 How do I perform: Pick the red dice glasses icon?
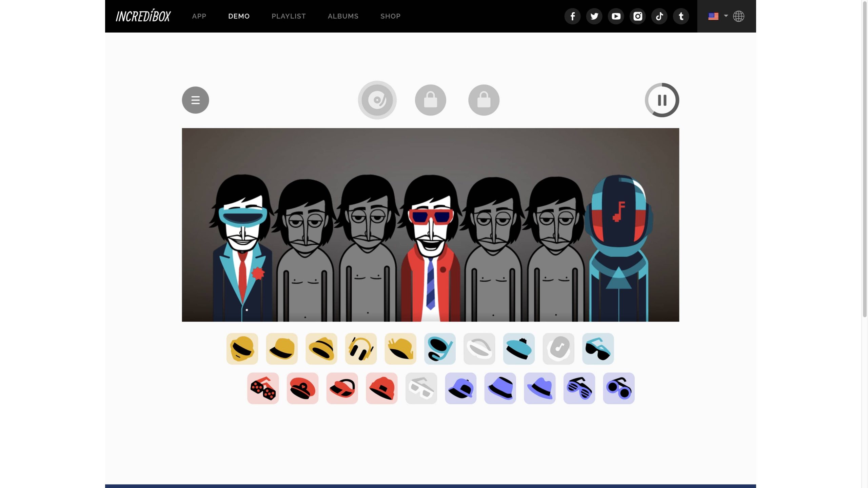tap(263, 388)
